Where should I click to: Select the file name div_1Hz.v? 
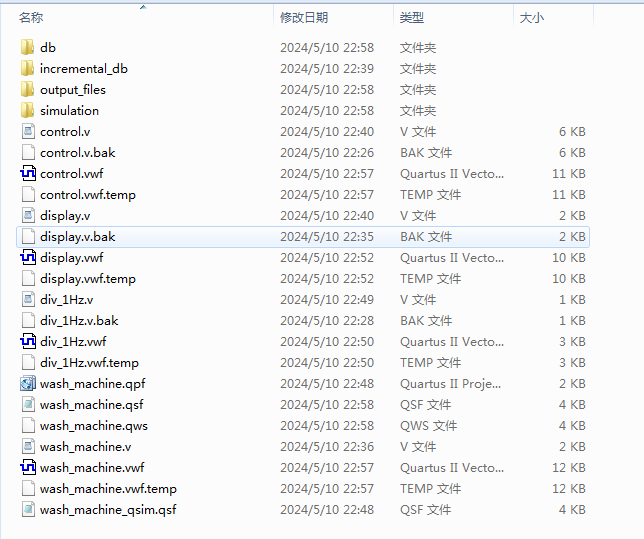click(67, 299)
